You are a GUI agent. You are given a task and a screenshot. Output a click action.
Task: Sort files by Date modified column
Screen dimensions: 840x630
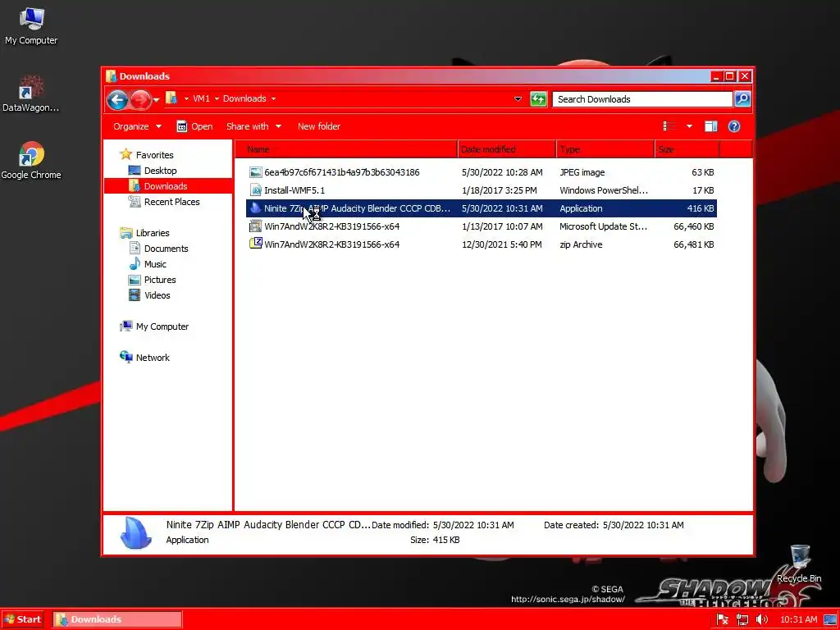tap(507, 149)
